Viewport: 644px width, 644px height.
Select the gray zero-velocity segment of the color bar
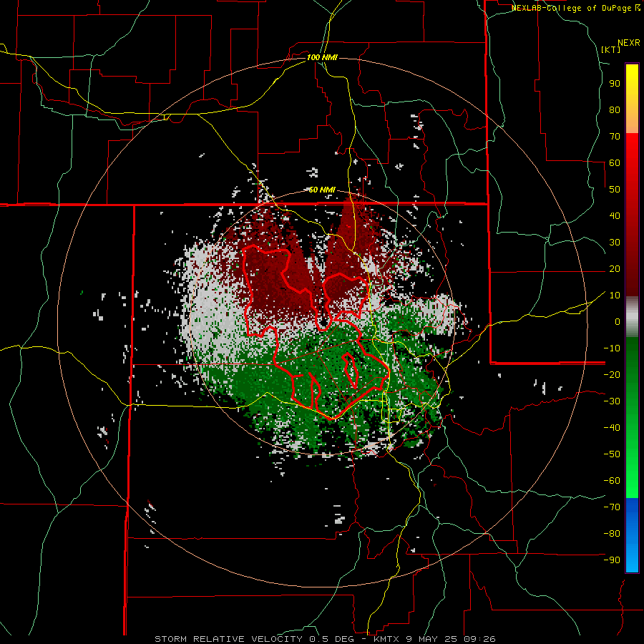pyautogui.click(x=632, y=317)
